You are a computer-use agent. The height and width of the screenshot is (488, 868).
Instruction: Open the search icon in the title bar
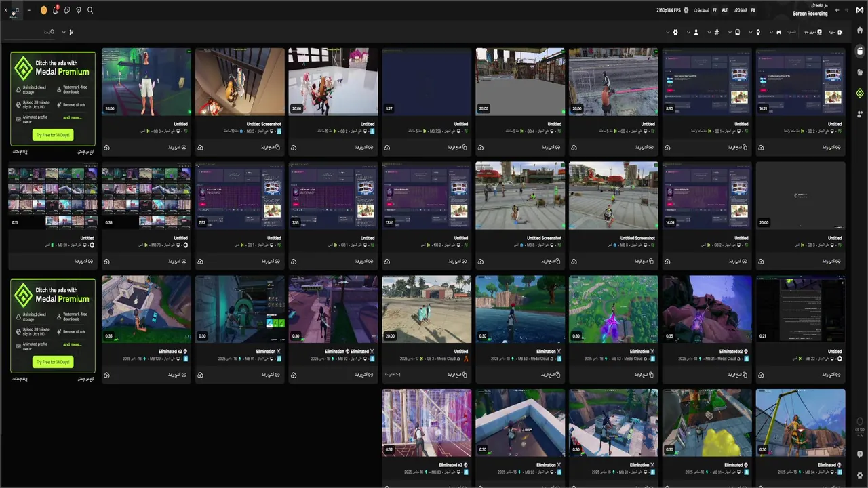coord(90,10)
